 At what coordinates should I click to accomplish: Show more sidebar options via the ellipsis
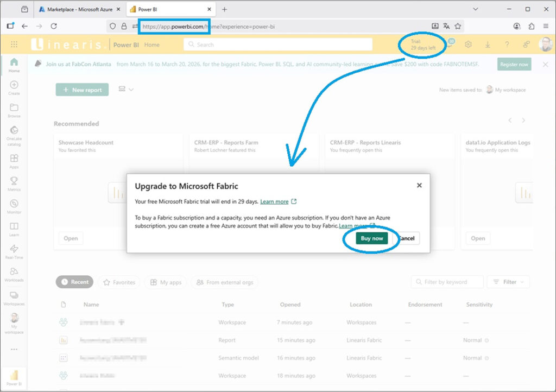point(14,349)
